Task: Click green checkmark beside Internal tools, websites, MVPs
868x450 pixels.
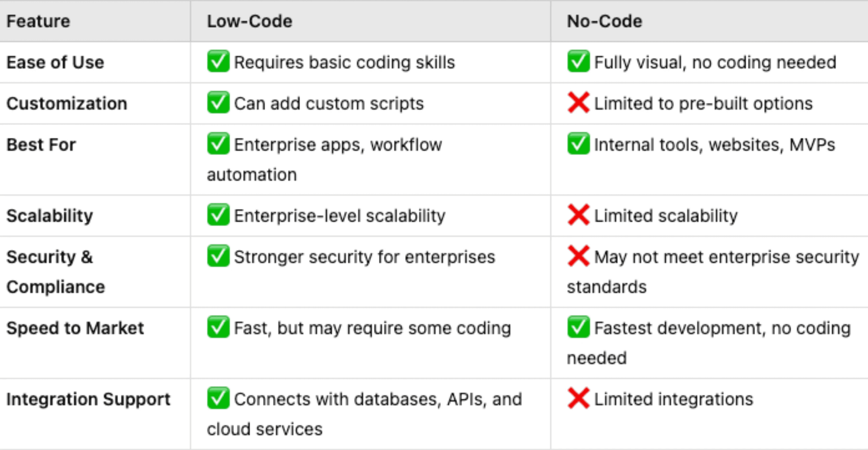Action: [x=579, y=143]
